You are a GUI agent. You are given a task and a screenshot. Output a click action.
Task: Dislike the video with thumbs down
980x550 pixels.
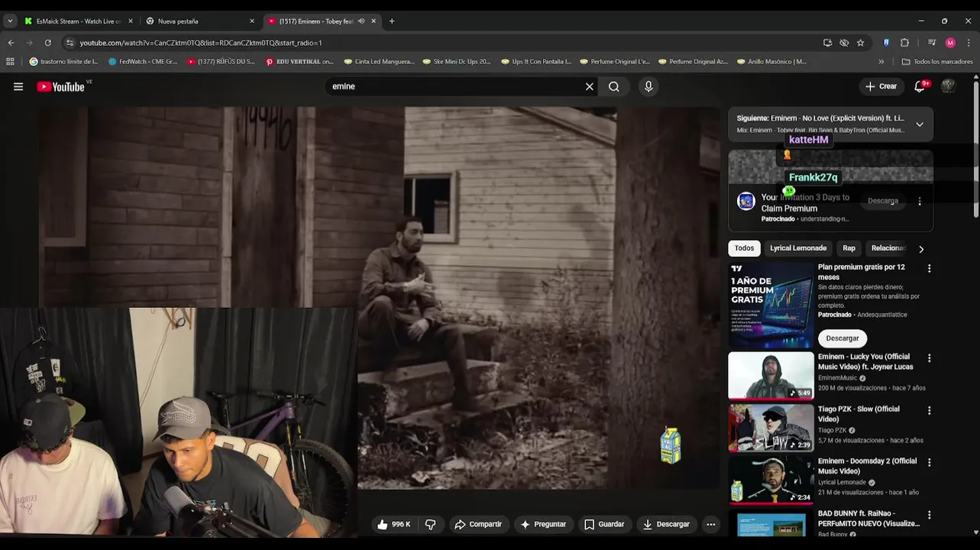430,524
